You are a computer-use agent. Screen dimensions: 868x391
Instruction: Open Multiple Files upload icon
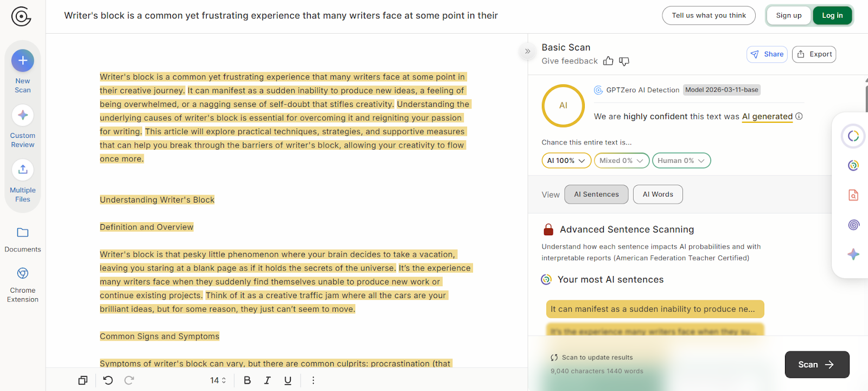coord(23,169)
